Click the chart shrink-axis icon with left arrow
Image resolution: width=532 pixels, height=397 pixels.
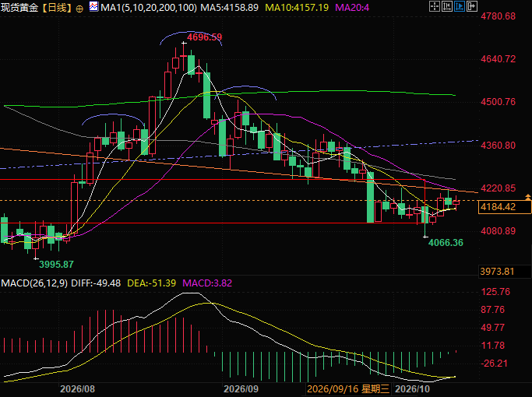tap(447, 6)
